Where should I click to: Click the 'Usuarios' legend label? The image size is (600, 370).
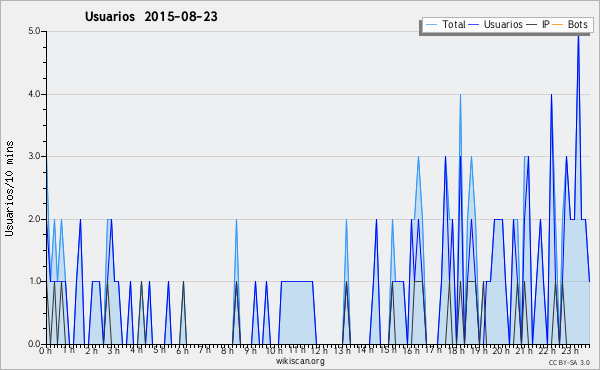503,24
